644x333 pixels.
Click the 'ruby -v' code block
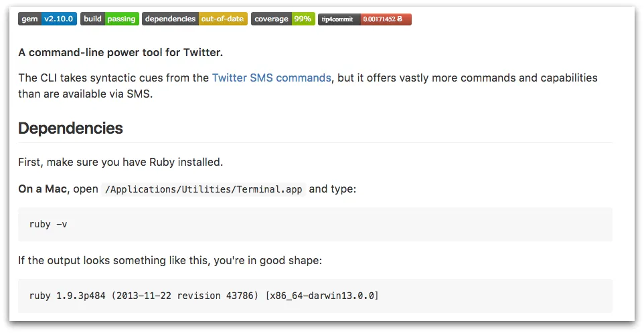(x=315, y=224)
